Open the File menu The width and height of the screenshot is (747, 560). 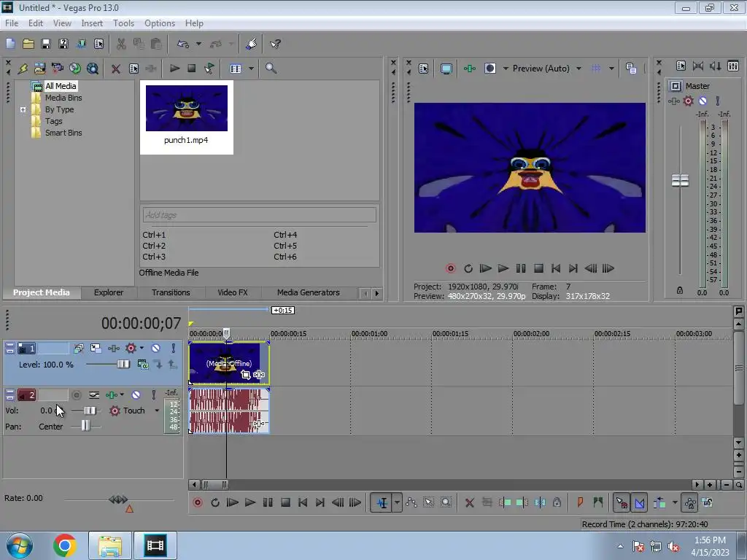point(12,23)
